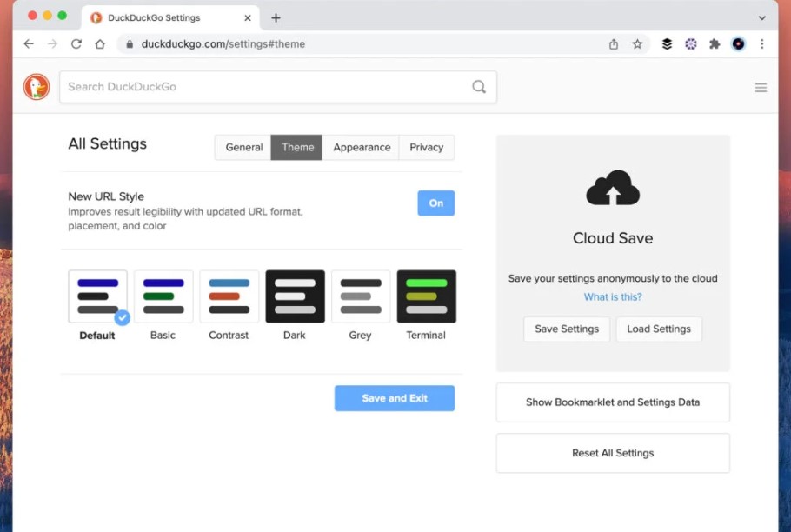791x532 pixels.
Task: Click the New URL Style label
Action: click(106, 196)
